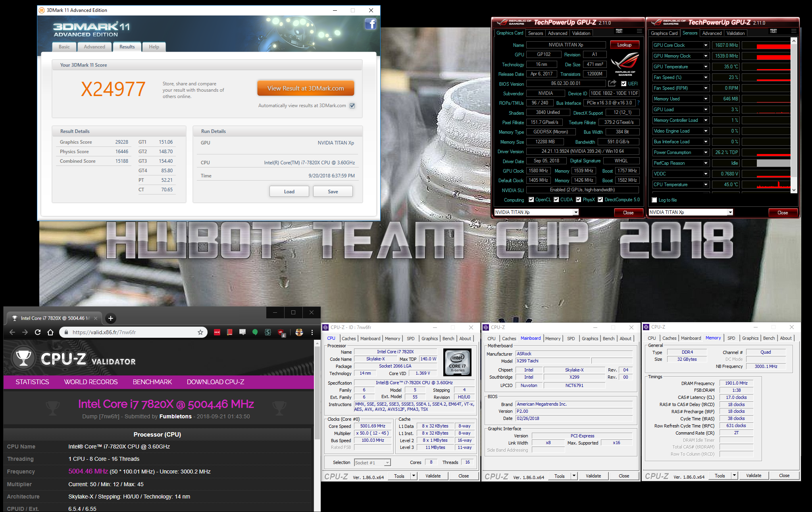Click the browser back arrow

12,332
